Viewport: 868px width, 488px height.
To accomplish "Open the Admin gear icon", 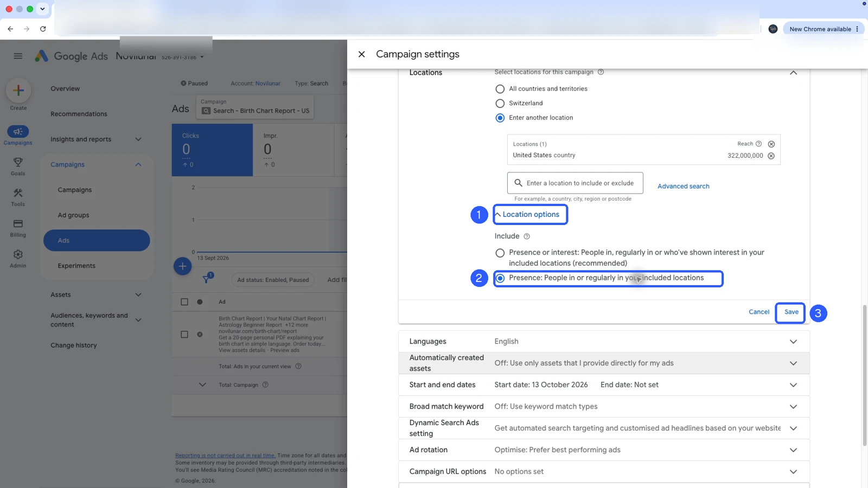I will pos(18,254).
